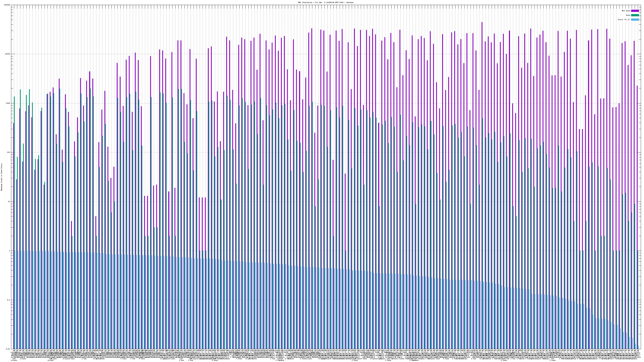The width and height of the screenshot is (644, 362).
Task: Click the 1000 y-axis tick label
Action: click(8, 103)
